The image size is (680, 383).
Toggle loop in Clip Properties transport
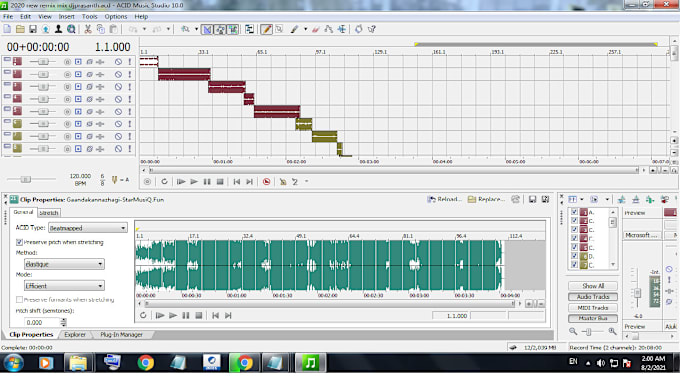143,315
